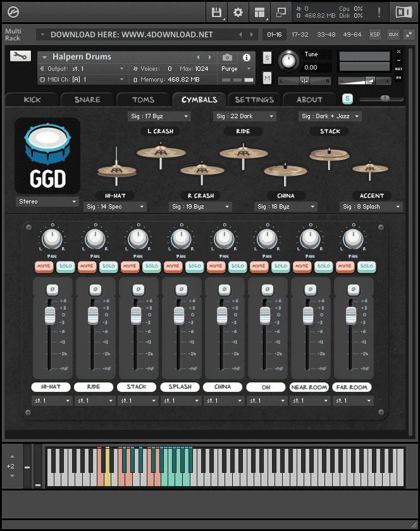The width and height of the screenshot is (420, 531).
Task: Switch to the KICK tab
Action: (x=32, y=100)
